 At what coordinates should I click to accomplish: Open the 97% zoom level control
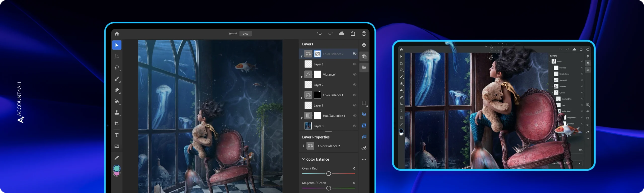[246, 34]
